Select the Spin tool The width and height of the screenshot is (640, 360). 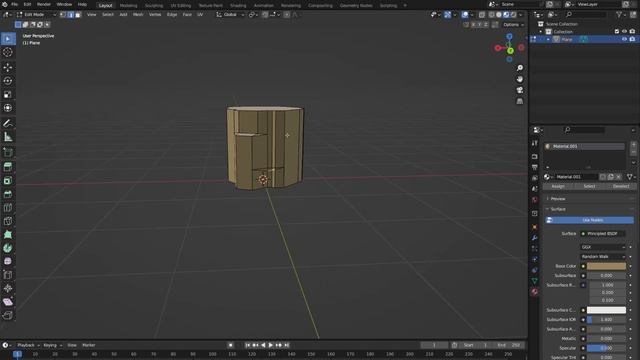point(8,248)
